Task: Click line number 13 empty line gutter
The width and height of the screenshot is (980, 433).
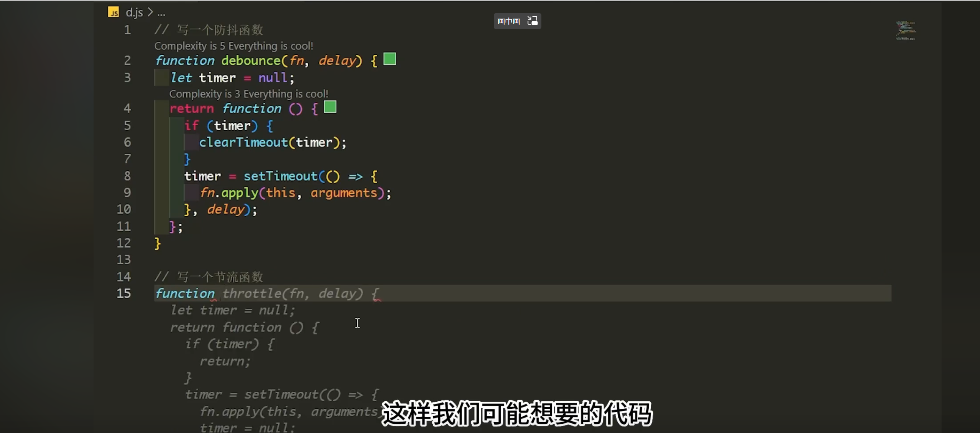Action: (124, 260)
